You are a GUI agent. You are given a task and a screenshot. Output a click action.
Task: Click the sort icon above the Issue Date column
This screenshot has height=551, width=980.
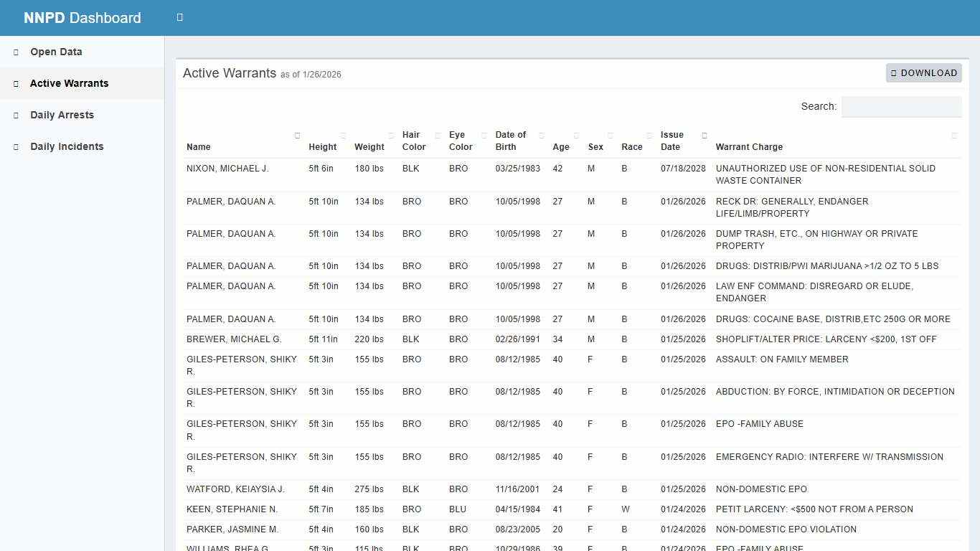[x=704, y=135]
